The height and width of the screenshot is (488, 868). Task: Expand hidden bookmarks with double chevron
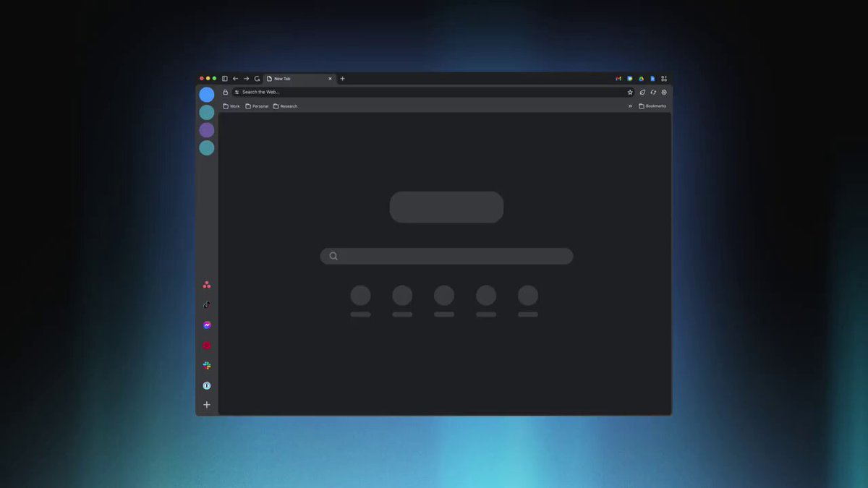coord(630,106)
